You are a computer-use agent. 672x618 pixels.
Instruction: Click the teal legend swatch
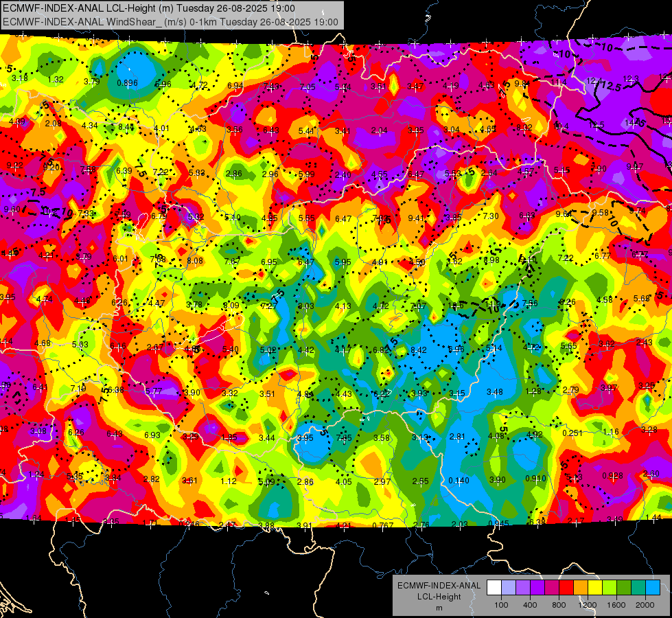point(638,588)
